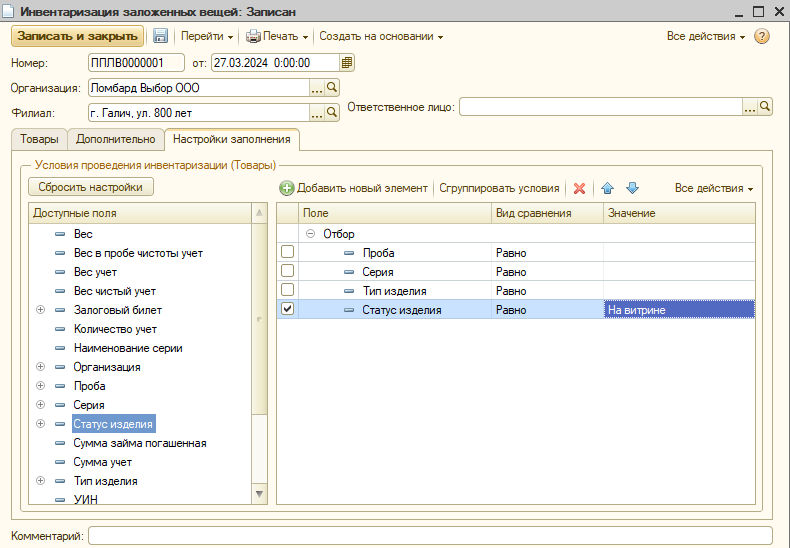This screenshot has width=790, height=548.
Task: Click Записать и закрыть button
Action: click(77, 36)
